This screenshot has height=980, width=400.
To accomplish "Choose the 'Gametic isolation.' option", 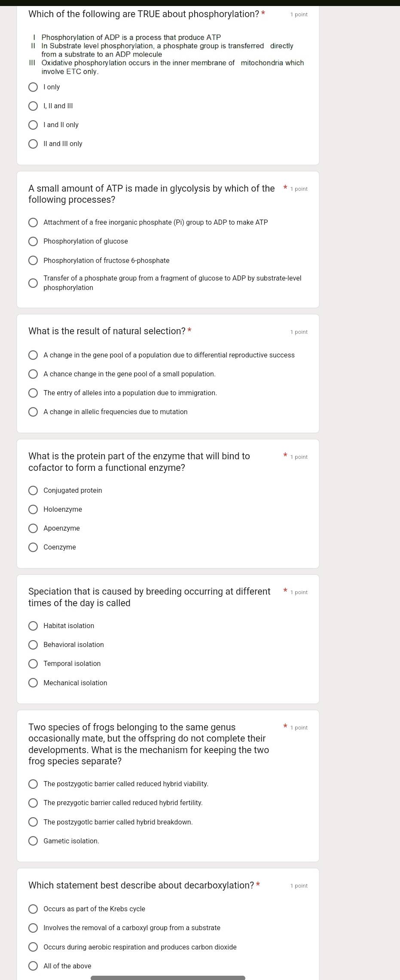I will [33, 841].
